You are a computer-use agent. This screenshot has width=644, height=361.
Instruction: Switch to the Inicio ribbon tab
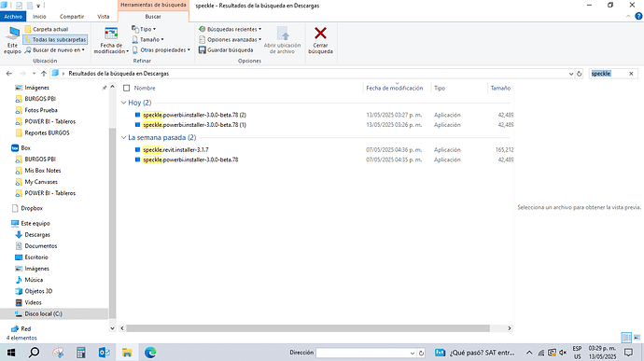coord(39,17)
